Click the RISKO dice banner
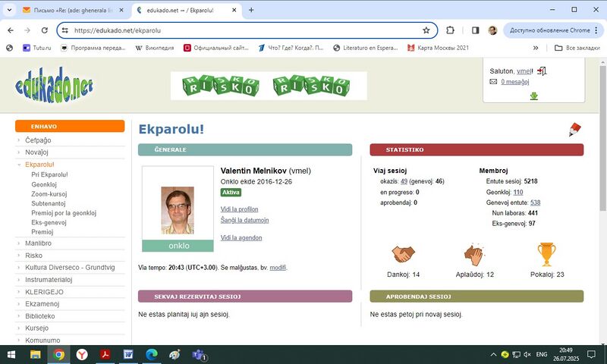The height and width of the screenshot is (364, 607). click(x=269, y=86)
